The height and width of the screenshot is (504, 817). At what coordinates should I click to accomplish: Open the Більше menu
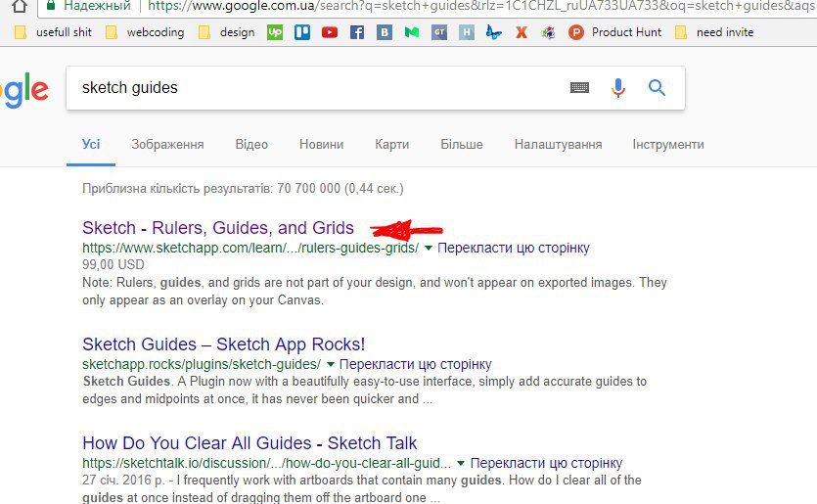(462, 145)
